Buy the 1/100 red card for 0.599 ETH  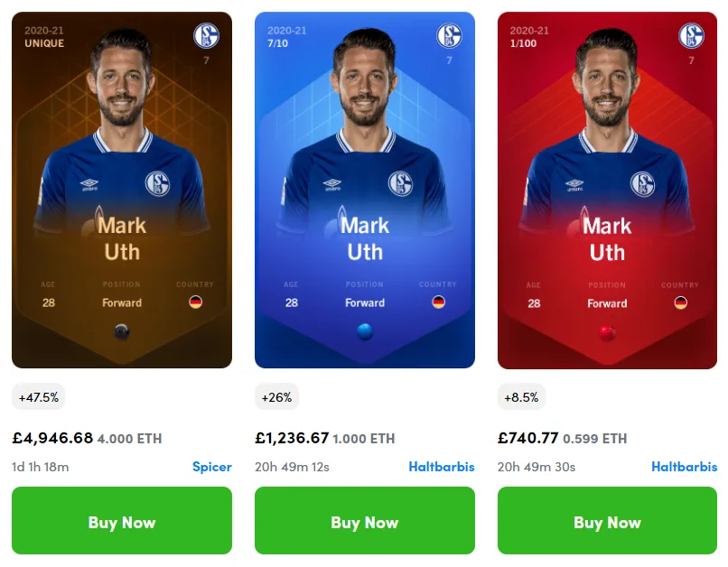(x=607, y=521)
